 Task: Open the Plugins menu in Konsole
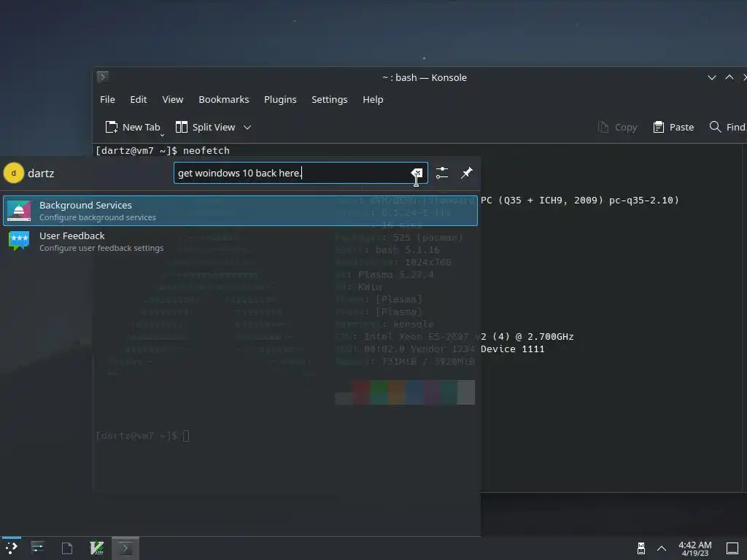[x=280, y=99]
